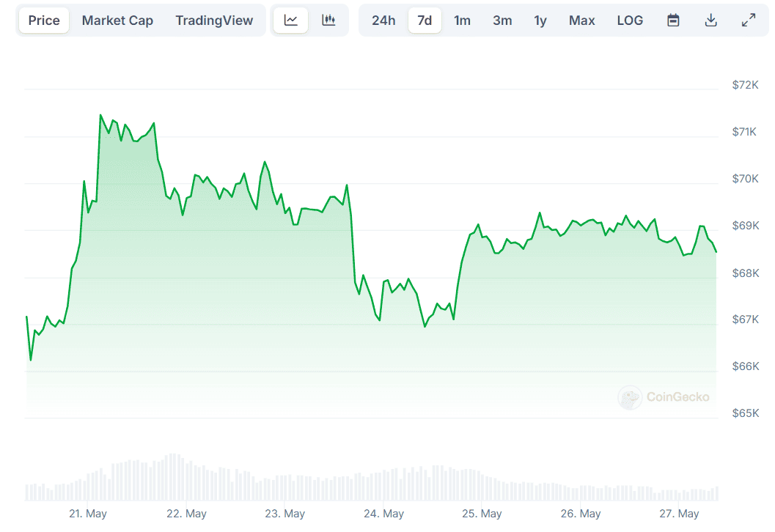Screen dimensions: 775x532
Task: Click the price peak near $71K
Action: (100, 115)
